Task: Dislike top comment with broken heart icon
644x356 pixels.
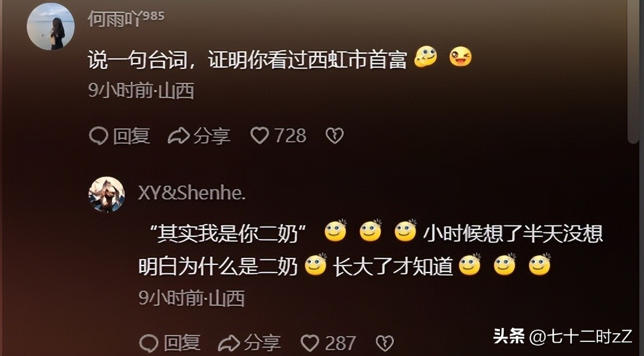Action: coord(335,135)
